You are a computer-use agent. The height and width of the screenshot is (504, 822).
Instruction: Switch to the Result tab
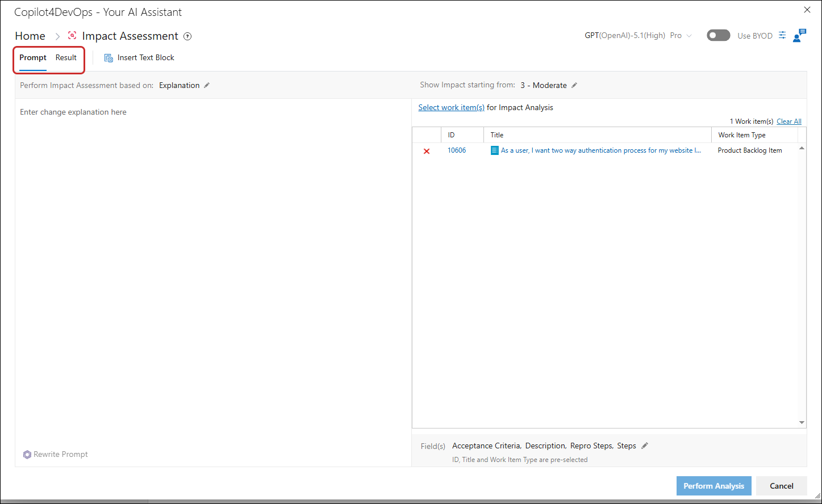coord(66,57)
